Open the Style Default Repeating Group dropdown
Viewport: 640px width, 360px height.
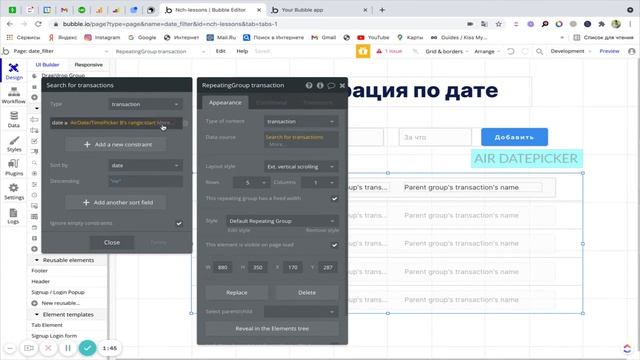coord(282,221)
